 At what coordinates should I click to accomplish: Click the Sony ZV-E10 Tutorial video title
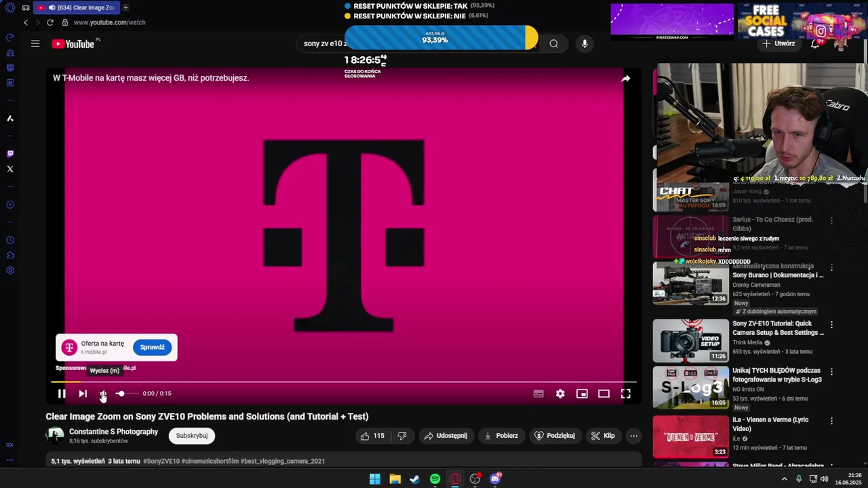click(778, 328)
